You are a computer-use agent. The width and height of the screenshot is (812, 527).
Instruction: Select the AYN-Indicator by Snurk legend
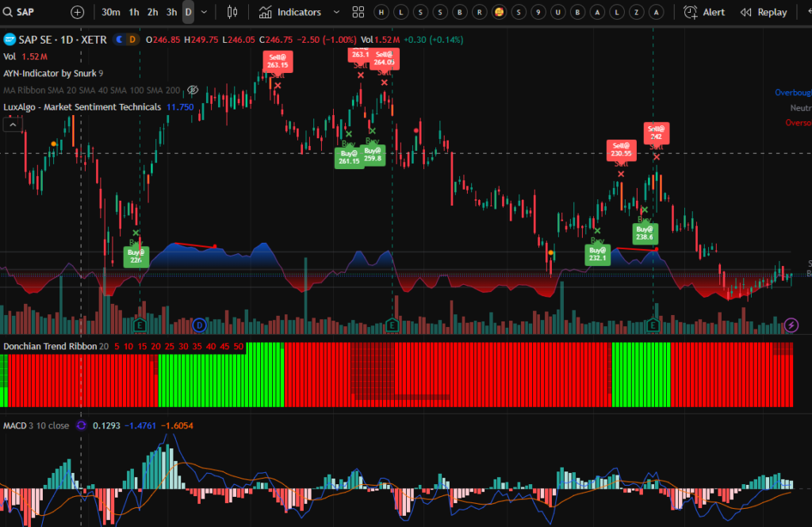49,73
